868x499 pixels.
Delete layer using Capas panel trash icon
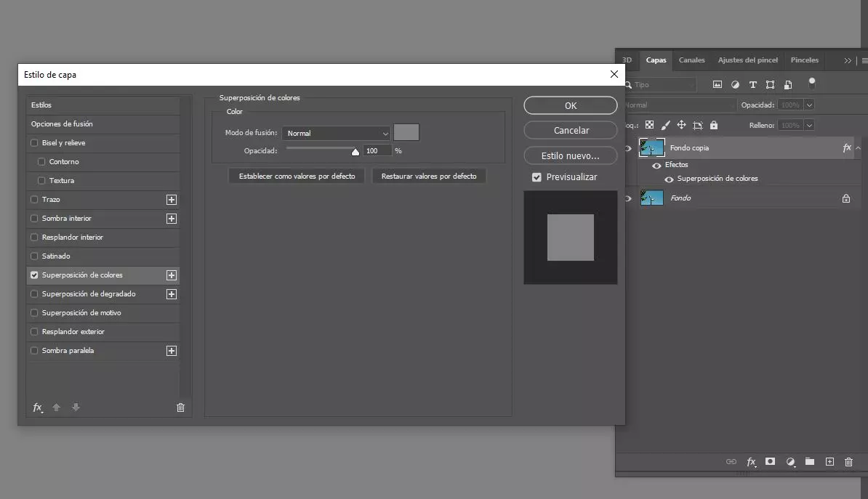click(848, 461)
